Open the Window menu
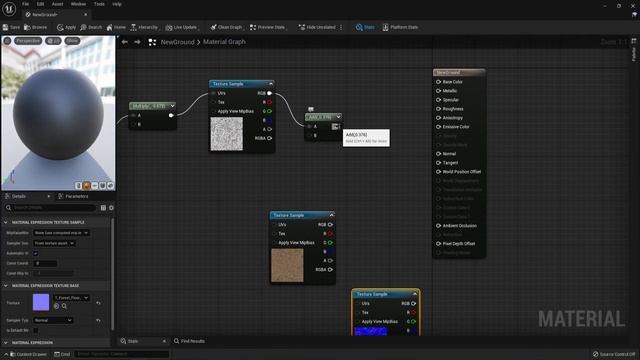Viewport: 640px width, 360px height. 78,4
